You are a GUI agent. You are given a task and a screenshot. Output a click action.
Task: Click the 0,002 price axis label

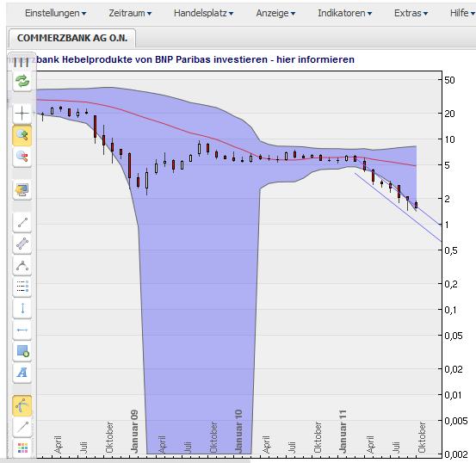click(455, 454)
